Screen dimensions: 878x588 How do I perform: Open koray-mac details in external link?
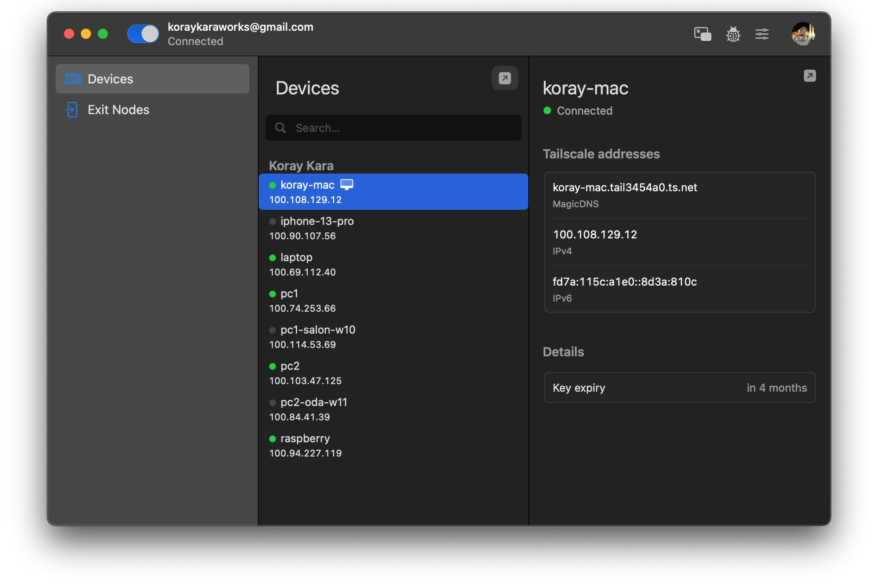point(810,76)
